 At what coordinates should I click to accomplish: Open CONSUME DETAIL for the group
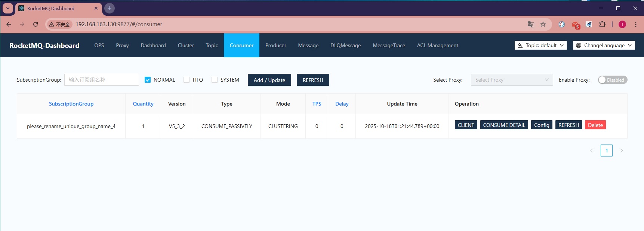pos(504,125)
